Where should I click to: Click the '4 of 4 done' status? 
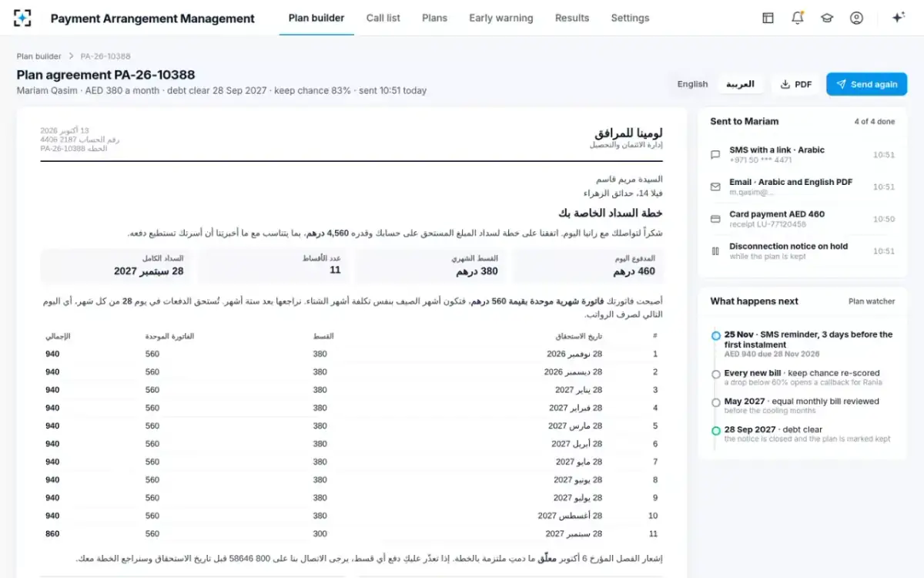[875, 122]
